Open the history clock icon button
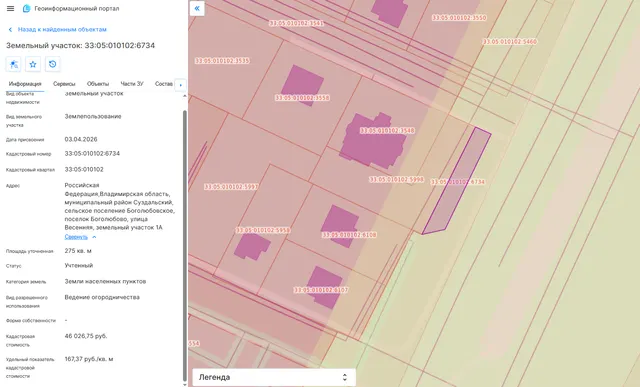 coord(53,64)
